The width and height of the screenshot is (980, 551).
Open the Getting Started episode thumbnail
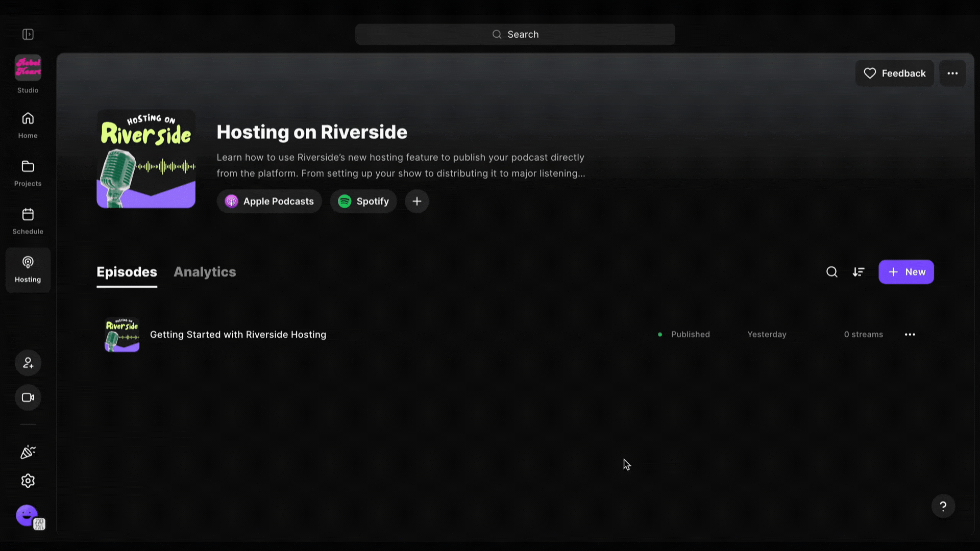pos(122,335)
